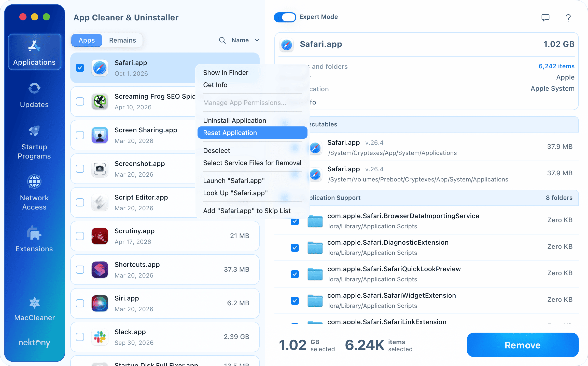Open the Network Access section
Screen dimensions: 588x366
pos(34,192)
